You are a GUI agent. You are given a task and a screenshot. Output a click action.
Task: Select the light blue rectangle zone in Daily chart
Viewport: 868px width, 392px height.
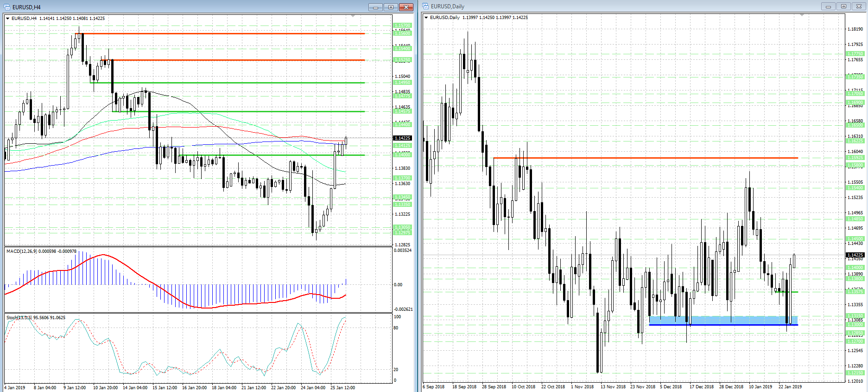tap(723, 320)
